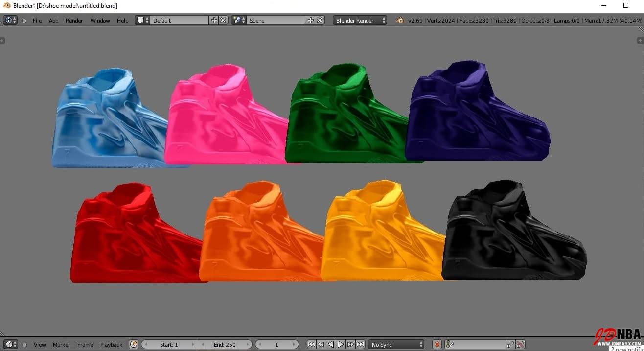The height and width of the screenshot is (351, 644).
Task: Open the timeline Playback menu
Action: (112, 345)
